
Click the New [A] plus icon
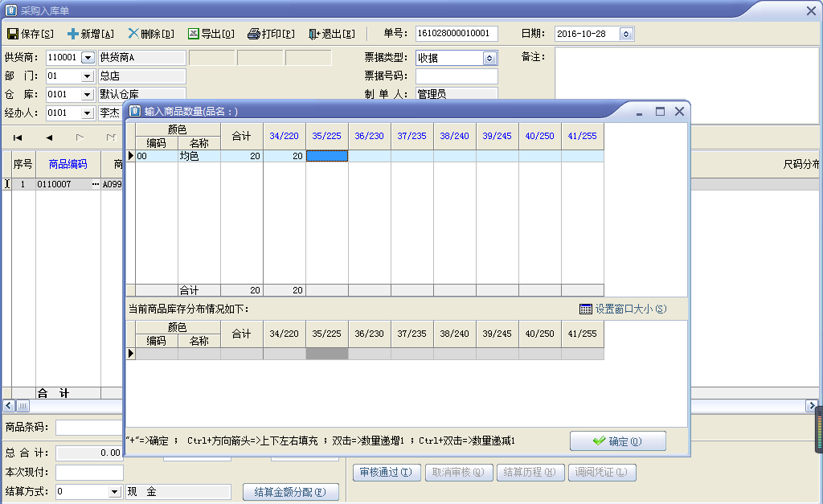(73, 34)
